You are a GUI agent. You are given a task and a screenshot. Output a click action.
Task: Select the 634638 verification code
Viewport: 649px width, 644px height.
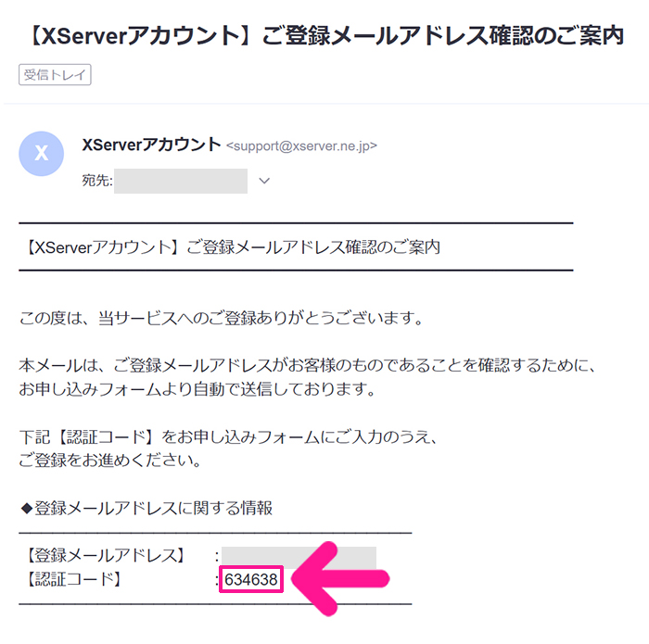[x=251, y=579]
